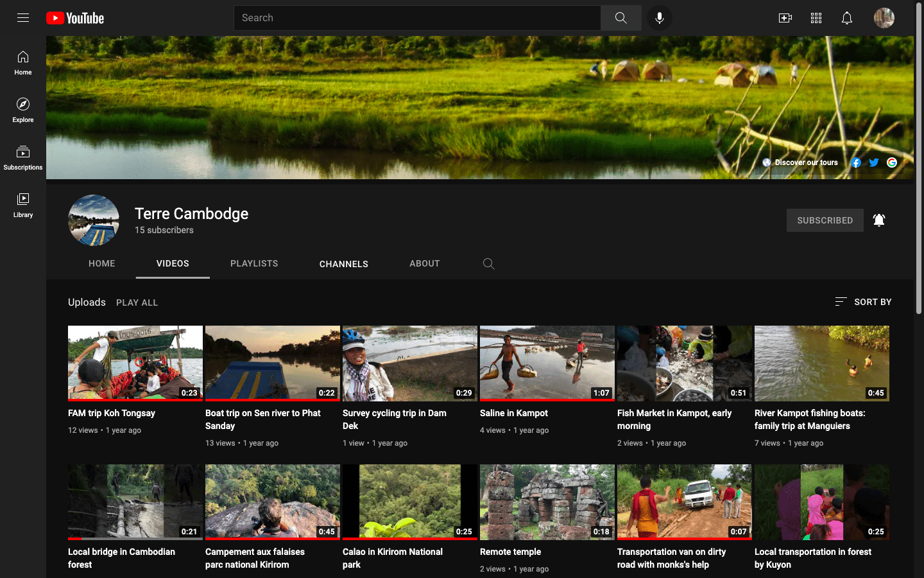Play the Remote temple thumbnail
The height and width of the screenshot is (578, 924).
click(547, 502)
